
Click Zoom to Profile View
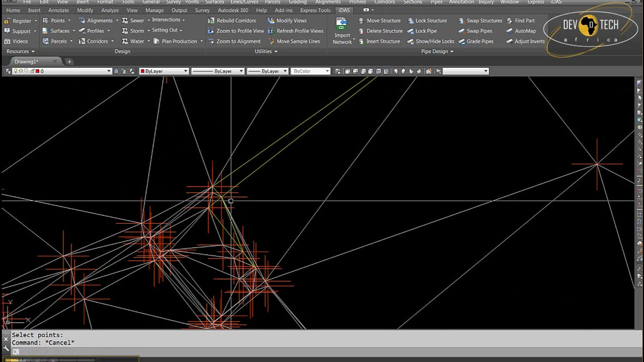(236, 31)
